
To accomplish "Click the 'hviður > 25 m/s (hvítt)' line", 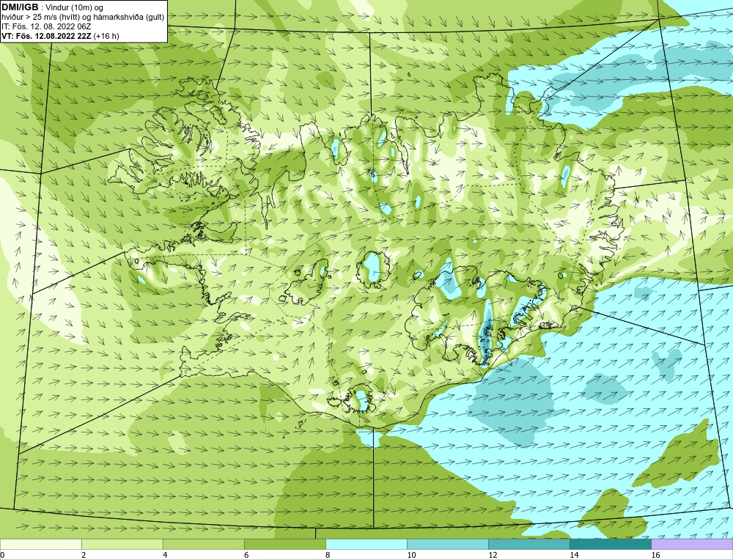I will tap(82, 17).
